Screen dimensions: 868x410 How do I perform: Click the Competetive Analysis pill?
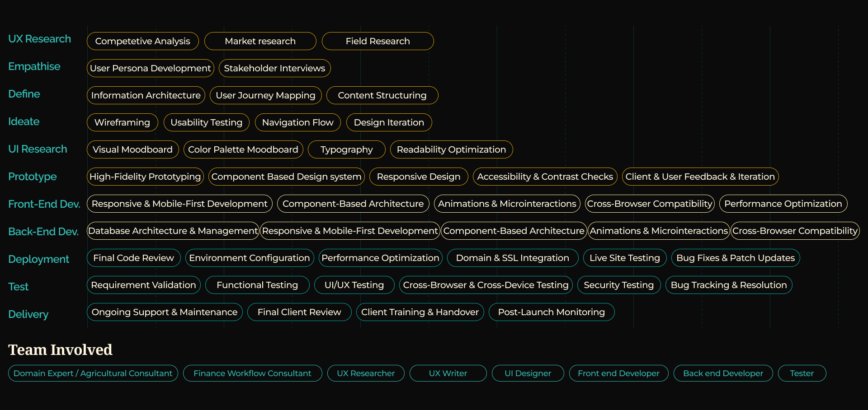(142, 41)
